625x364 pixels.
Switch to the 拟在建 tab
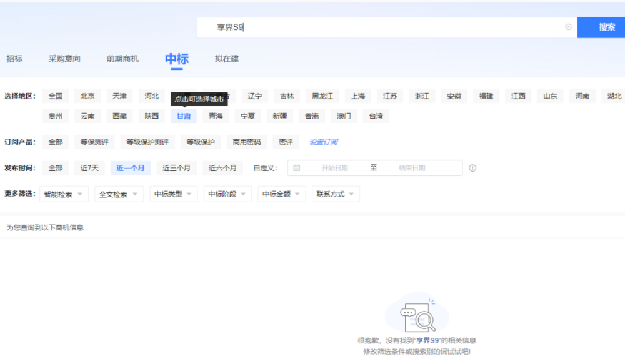(226, 59)
